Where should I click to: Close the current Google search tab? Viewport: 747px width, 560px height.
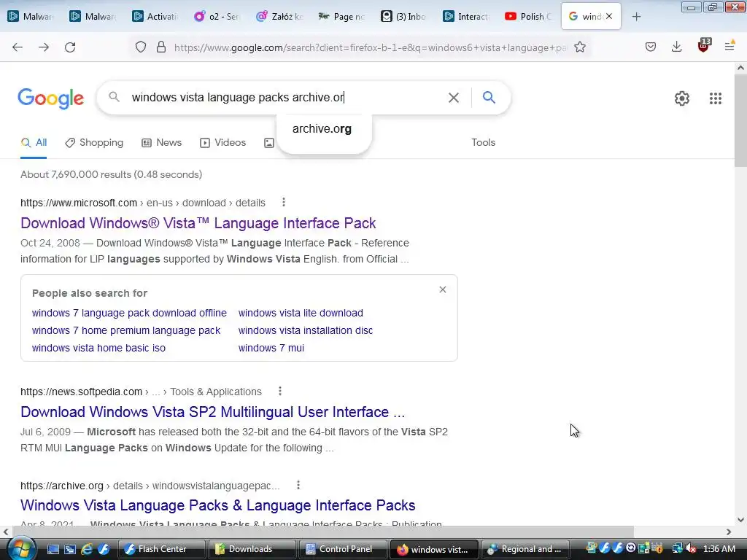point(609,16)
